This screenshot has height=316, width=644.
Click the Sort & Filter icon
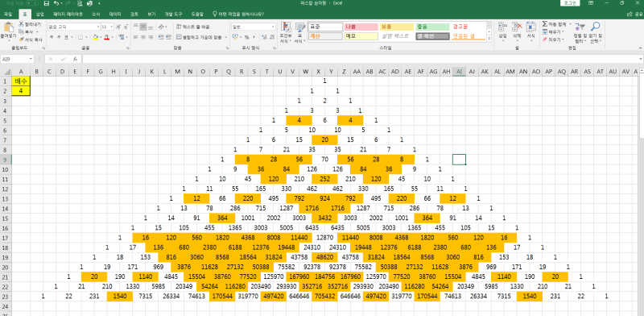tap(580, 27)
